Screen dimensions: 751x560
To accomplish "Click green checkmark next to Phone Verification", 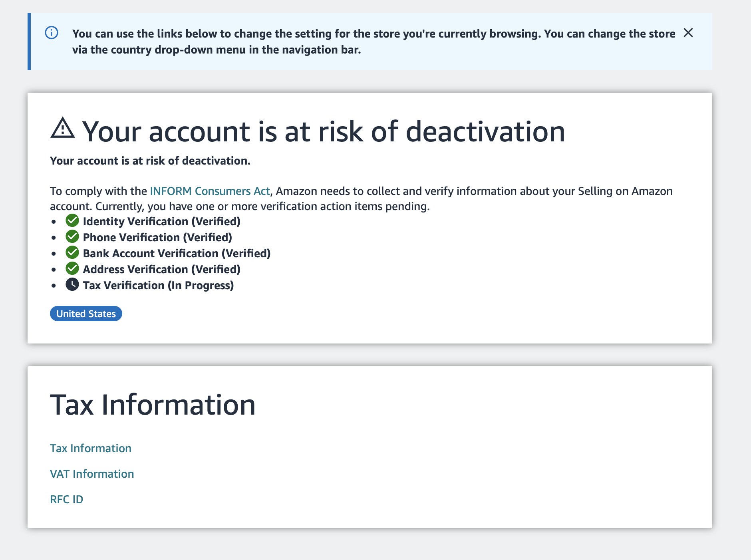I will (x=72, y=236).
